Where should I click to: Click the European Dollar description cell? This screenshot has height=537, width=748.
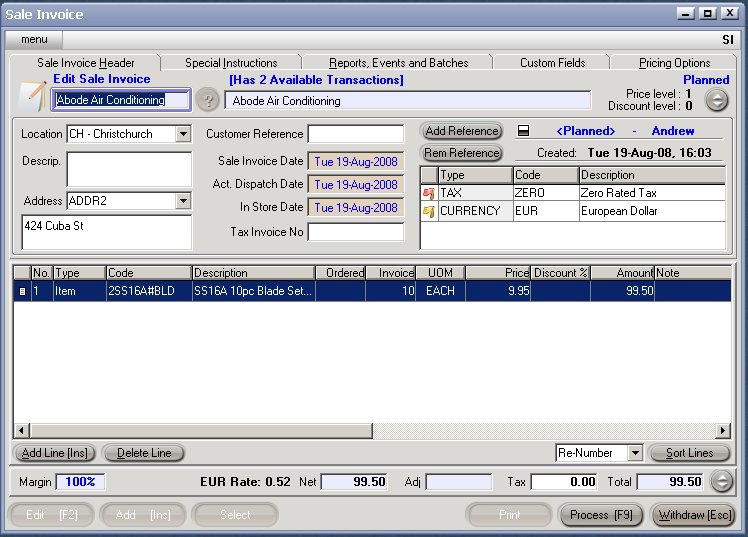(652, 211)
